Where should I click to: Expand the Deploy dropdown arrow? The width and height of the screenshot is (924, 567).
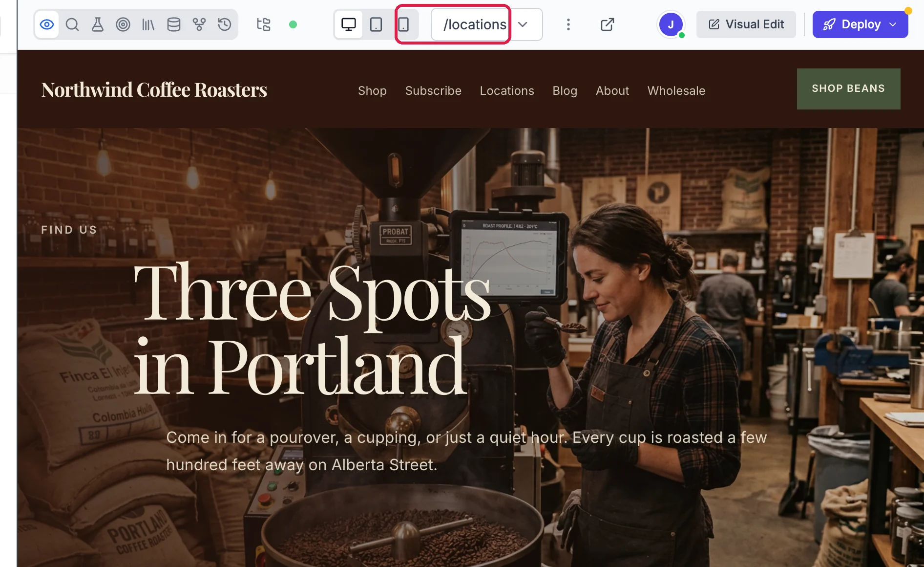coord(893,24)
